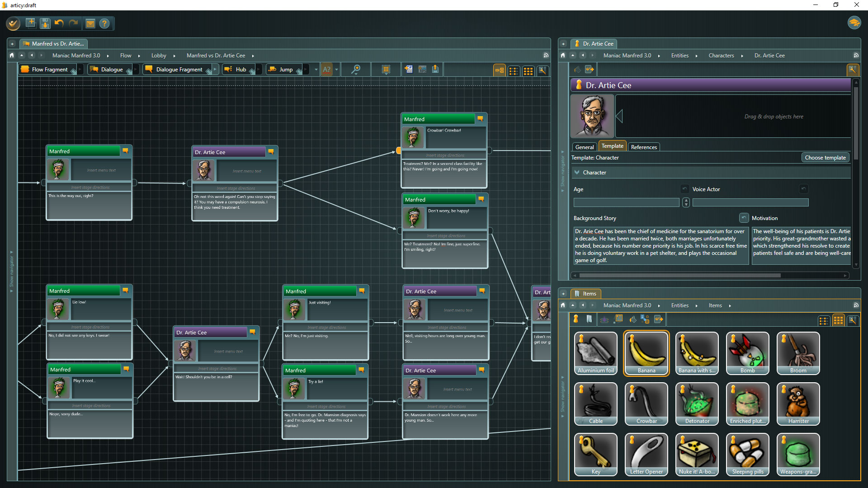Click the create entity pawn icon in Items toolbar
Screen dimensions: 868x488
(576, 319)
